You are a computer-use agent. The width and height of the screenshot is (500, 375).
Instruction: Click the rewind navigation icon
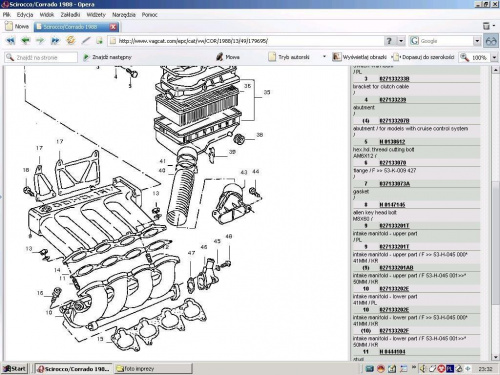tap(11, 41)
